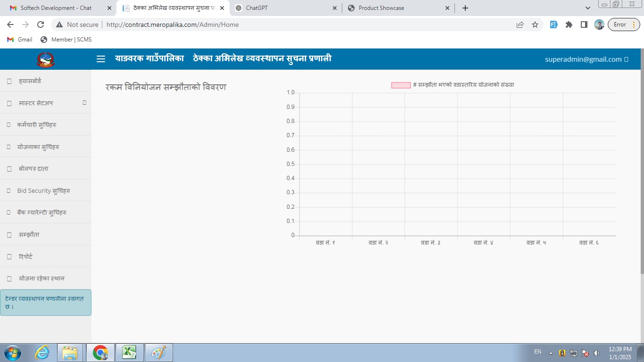
Task: Click the Error button in Chrome toolbar
Action: tap(624, 25)
